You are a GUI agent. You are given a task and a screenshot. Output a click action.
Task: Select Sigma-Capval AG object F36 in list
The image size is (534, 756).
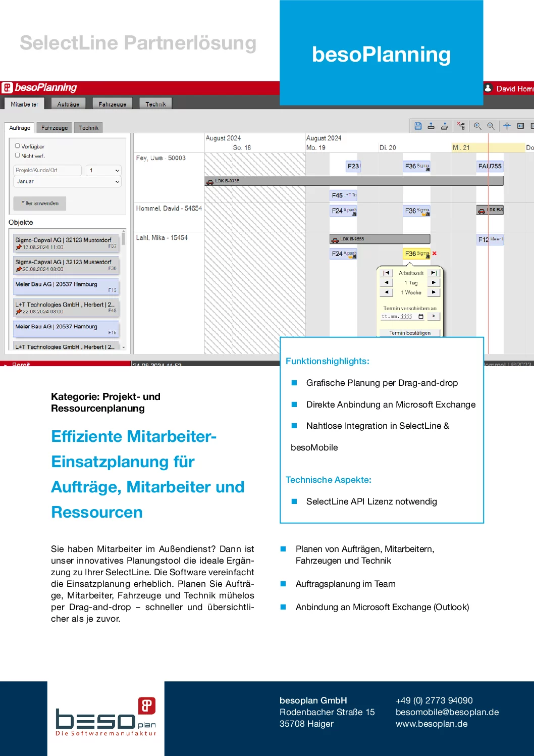pyautogui.click(x=66, y=265)
